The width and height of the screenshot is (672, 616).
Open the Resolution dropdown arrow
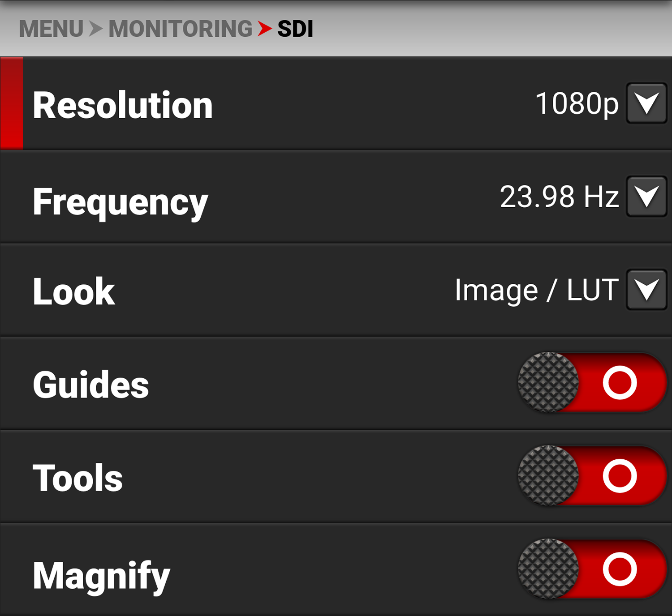click(646, 103)
